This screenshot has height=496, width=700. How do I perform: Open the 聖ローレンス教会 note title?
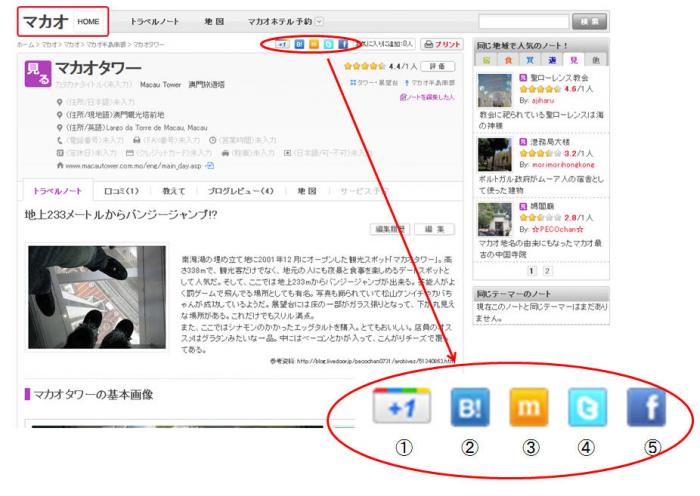point(559,78)
